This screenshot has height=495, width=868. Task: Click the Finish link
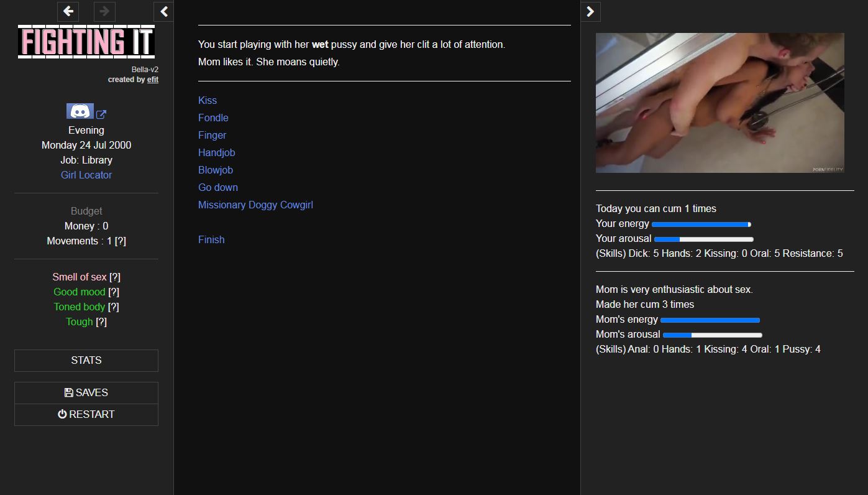coord(211,239)
